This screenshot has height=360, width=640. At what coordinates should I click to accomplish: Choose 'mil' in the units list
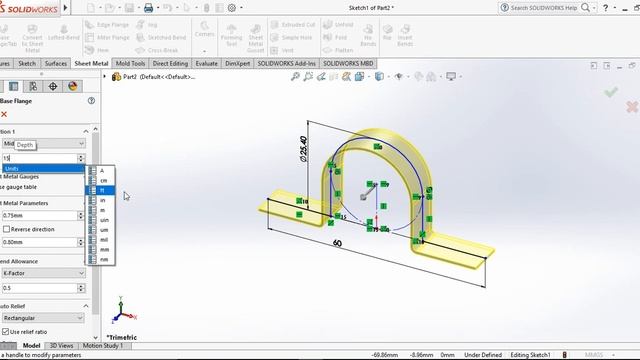point(100,240)
